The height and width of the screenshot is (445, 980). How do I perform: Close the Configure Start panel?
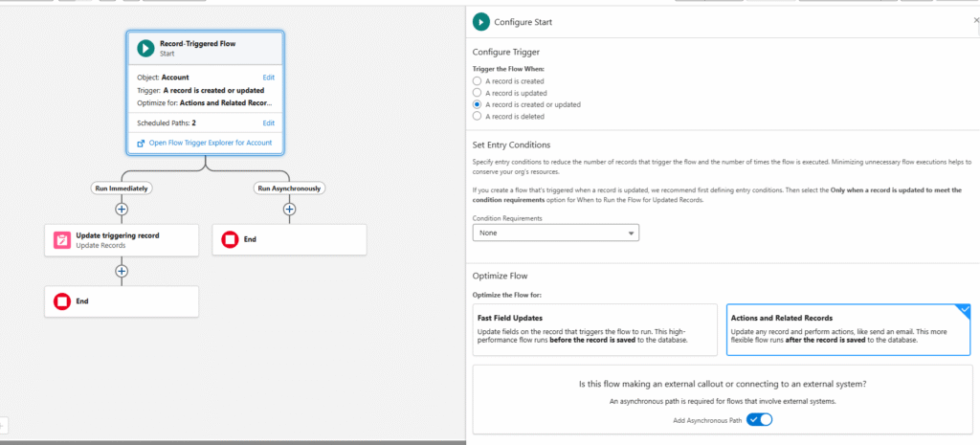[975, 20]
